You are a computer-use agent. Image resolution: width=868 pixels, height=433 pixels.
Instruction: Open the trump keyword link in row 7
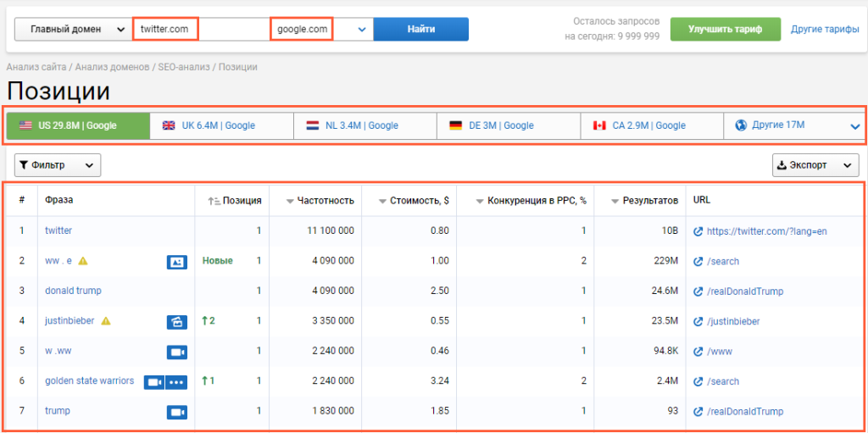coord(58,411)
